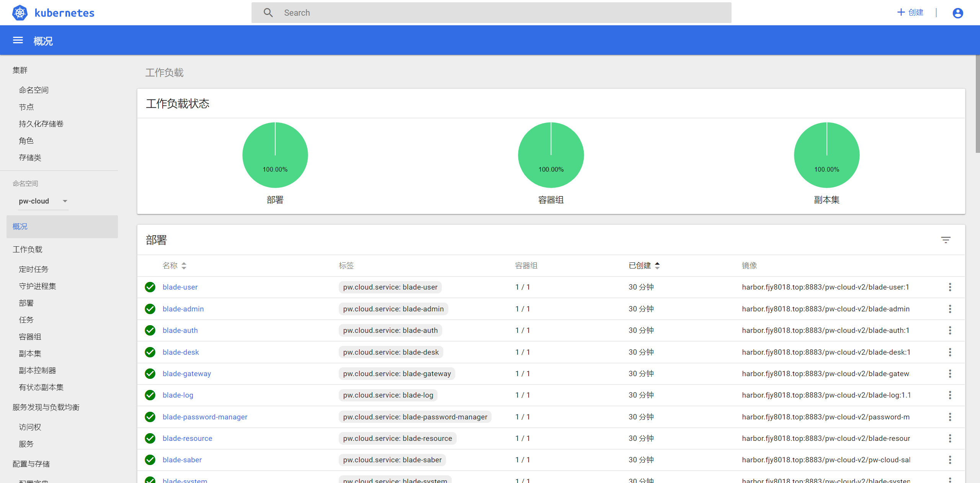Select 有状态副本集 in sidebar menu
Viewport: 980px width, 483px height.
tap(41, 387)
